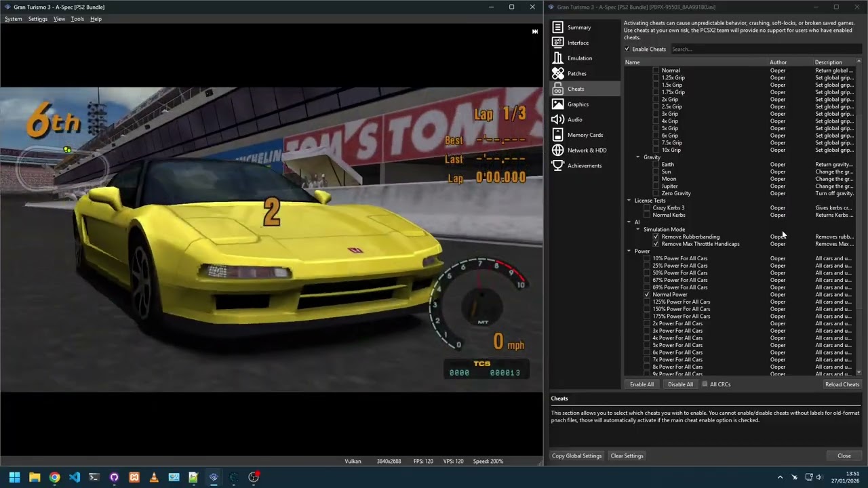
Task: Toggle the Enable Cheats checkbox
Action: [627, 49]
